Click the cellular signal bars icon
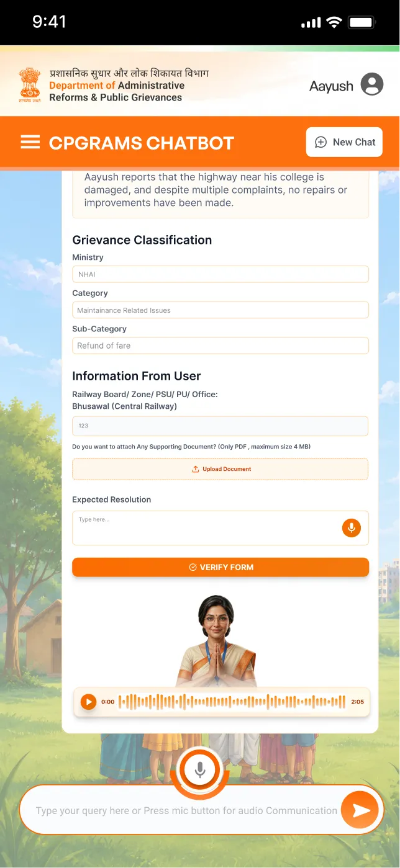The height and width of the screenshot is (868, 400). click(311, 23)
